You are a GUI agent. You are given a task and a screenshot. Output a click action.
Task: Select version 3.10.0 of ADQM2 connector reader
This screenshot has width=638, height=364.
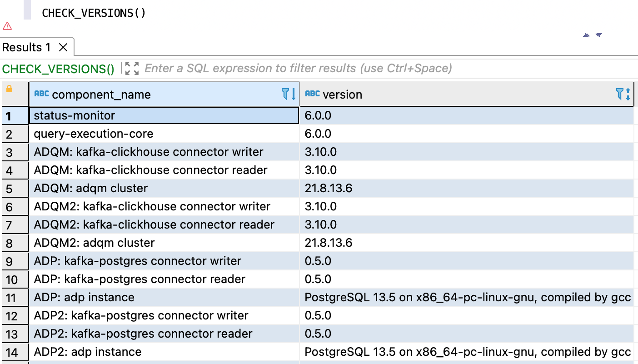(x=467, y=224)
